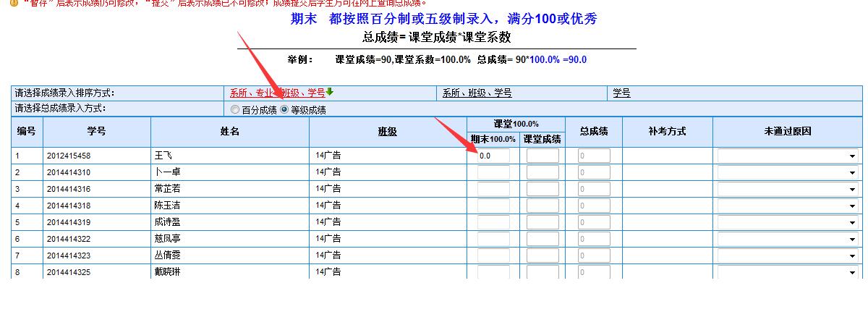Expand 未通过原因 dropdown for 丛倩雯
868x325 pixels.
(787, 256)
